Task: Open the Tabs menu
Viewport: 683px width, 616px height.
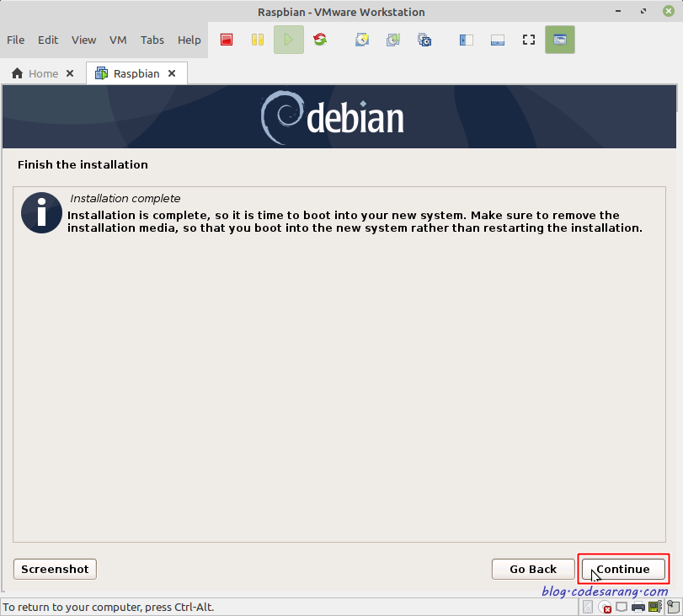Action: [152, 40]
